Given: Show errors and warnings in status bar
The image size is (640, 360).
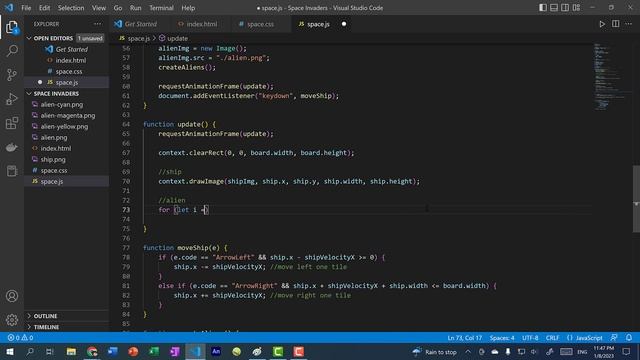Looking at the screenshot, I should click(20, 338).
